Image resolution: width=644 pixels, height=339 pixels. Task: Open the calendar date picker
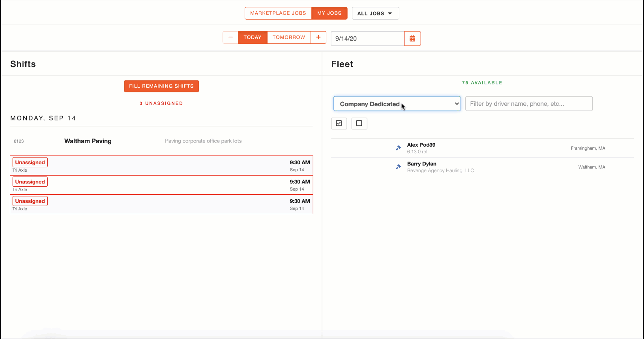pyautogui.click(x=412, y=39)
